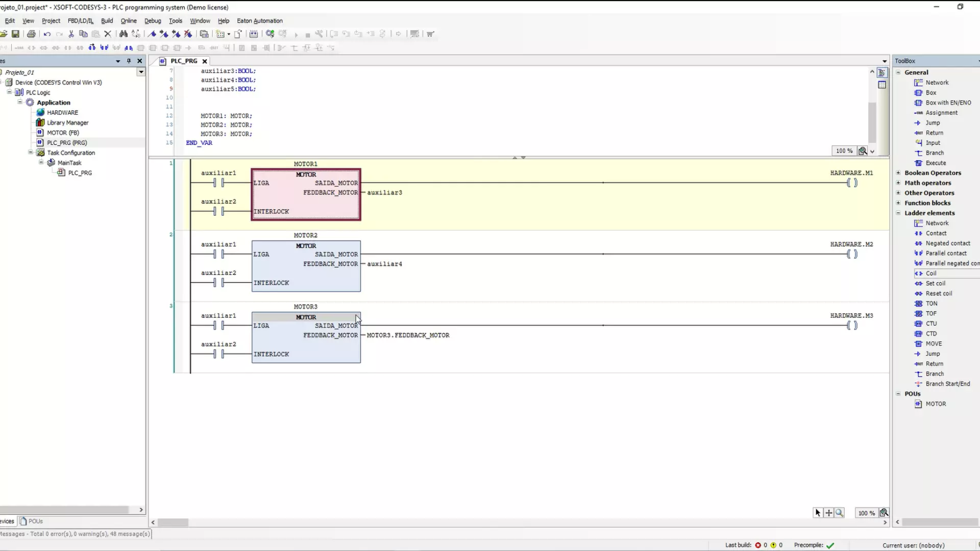
Task: Switch declaration editor to textual view
Action: click(882, 73)
